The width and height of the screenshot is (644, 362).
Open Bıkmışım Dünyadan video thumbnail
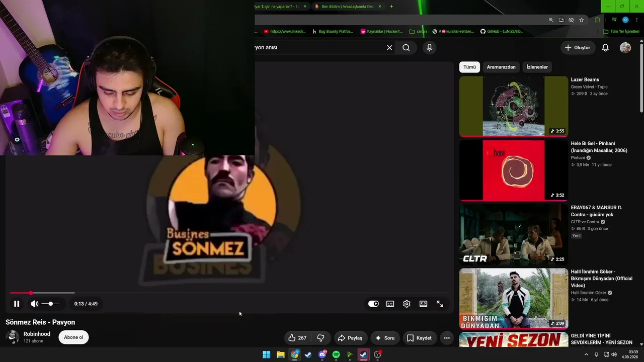514,299
